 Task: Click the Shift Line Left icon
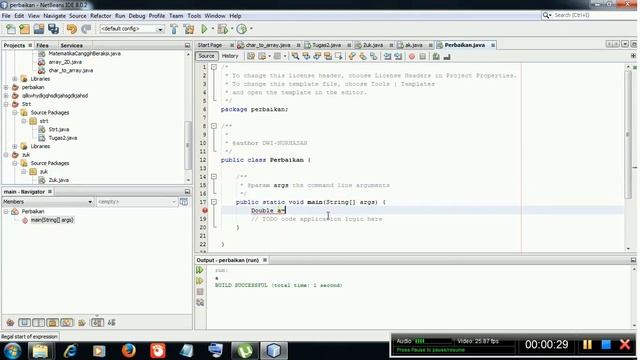coord(387,56)
